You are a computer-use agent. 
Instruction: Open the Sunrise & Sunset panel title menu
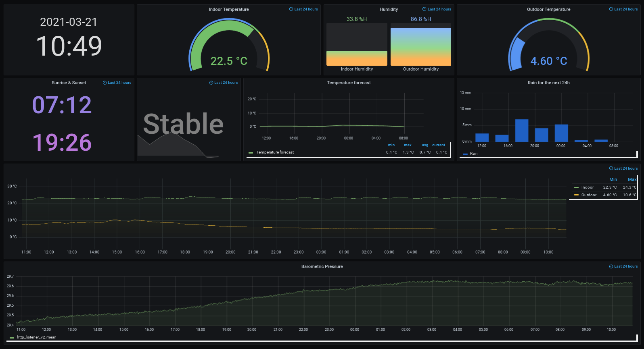69,83
